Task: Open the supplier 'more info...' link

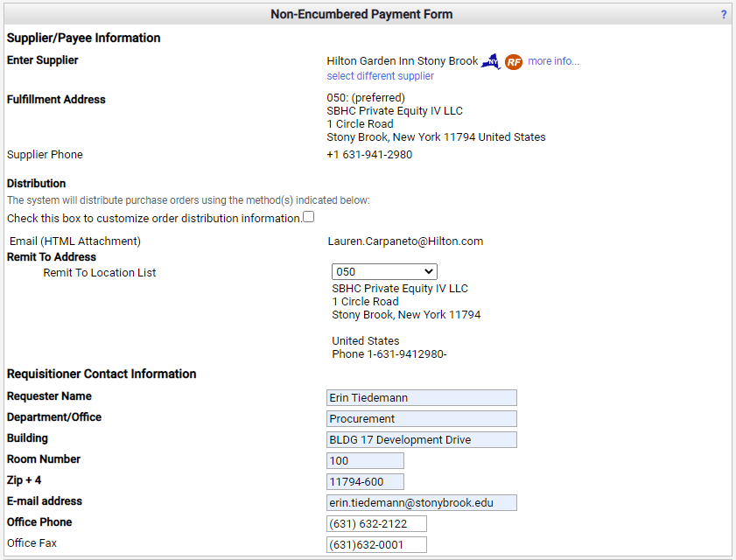Action: click(x=553, y=61)
